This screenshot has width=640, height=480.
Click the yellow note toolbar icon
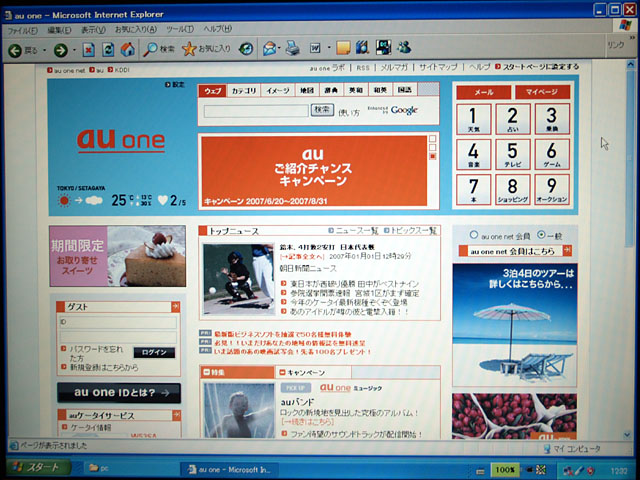point(343,48)
